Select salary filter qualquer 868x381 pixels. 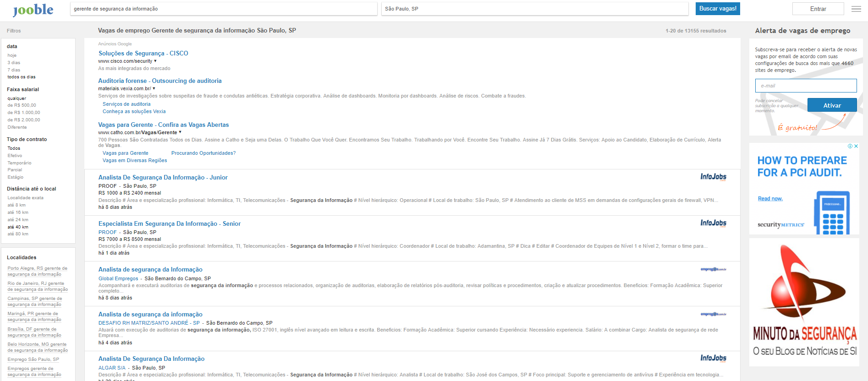click(x=17, y=98)
